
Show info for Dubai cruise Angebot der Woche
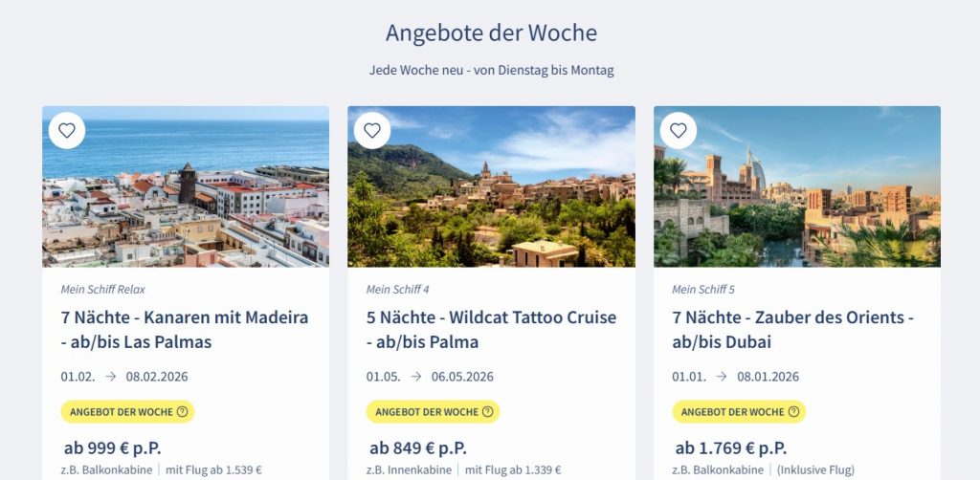click(x=793, y=412)
